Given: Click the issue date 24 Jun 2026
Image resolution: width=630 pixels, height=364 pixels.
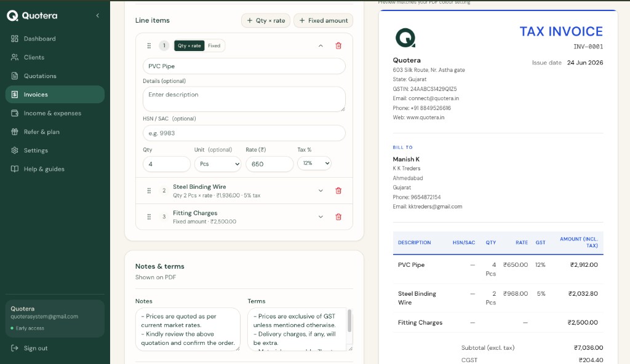Looking at the screenshot, I should [585, 63].
